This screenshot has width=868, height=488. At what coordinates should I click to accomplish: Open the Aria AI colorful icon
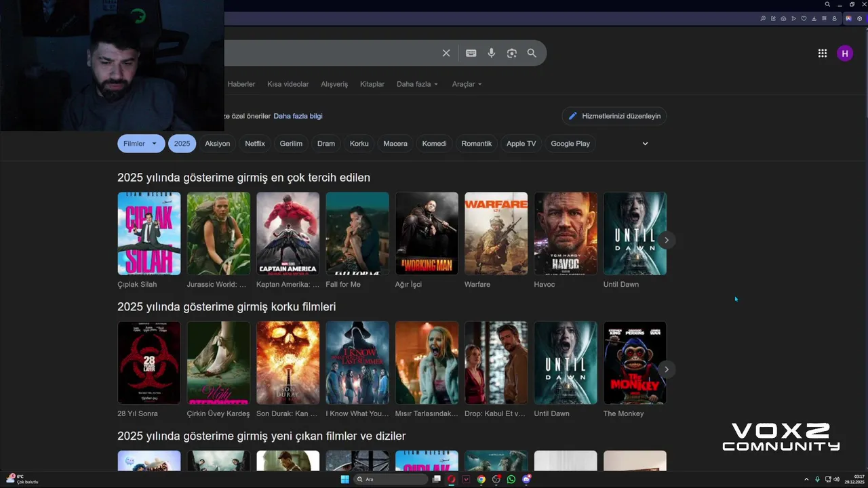pos(848,18)
